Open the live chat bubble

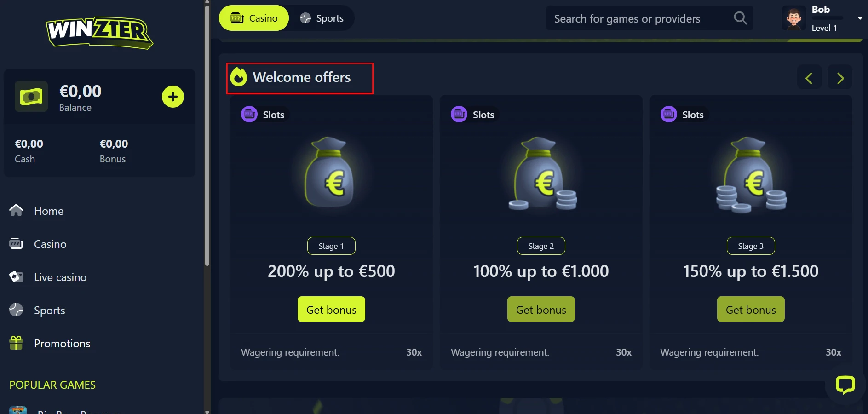coord(845,385)
